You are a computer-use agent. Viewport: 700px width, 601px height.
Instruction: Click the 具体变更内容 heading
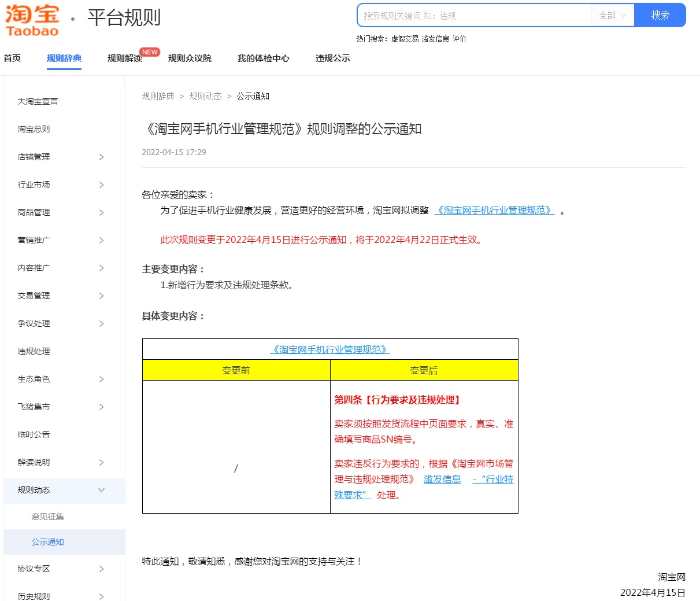[173, 316]
